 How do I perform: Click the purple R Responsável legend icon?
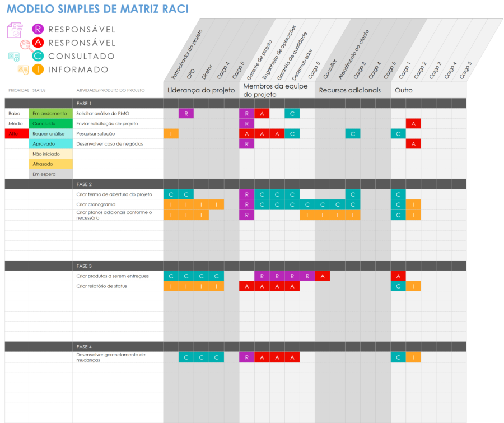38,29
